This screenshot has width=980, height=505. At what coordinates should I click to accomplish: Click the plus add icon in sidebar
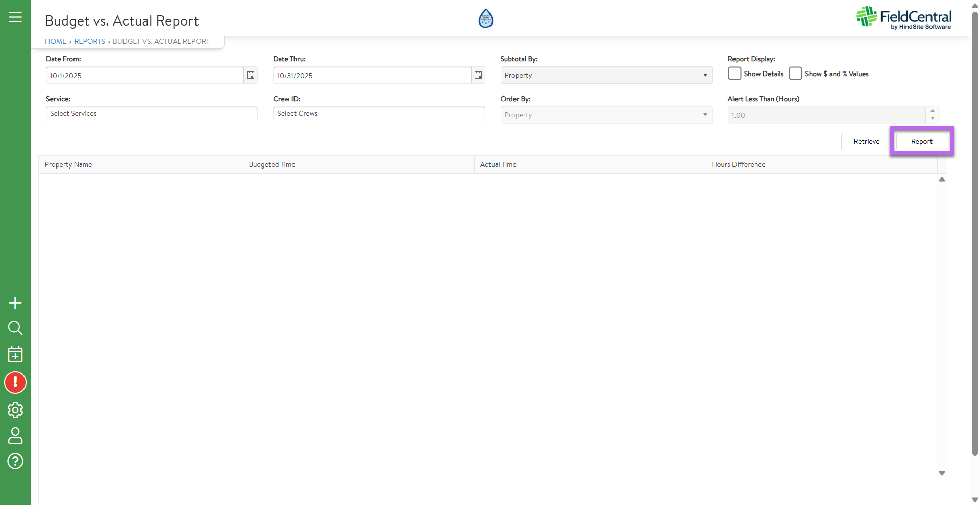[15, 303]
